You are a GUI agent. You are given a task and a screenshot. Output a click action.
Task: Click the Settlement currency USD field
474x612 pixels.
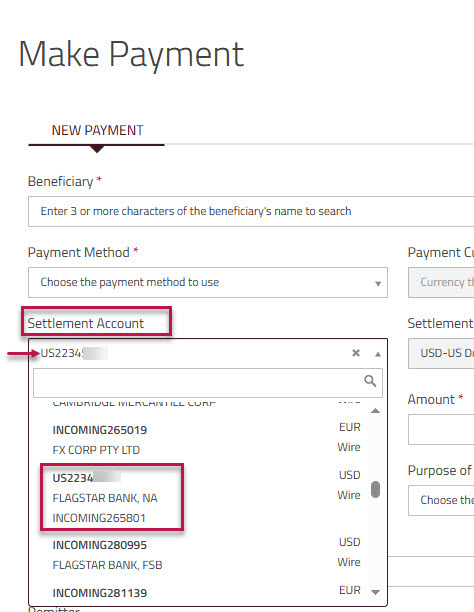[x=441, y=353]
